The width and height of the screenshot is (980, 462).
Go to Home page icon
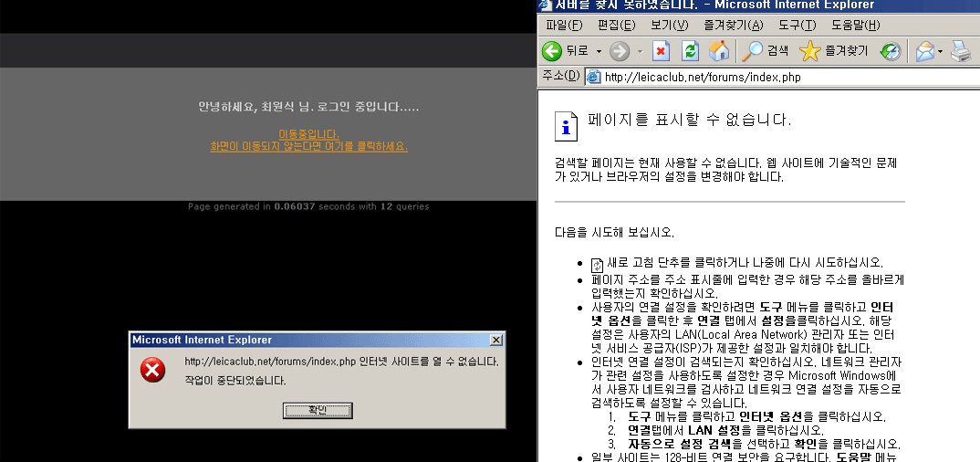coord(720,51)
